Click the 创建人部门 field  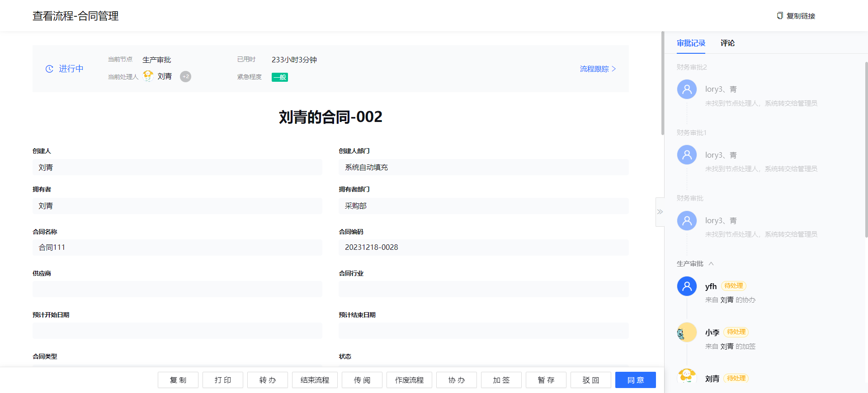click(484, 167)
